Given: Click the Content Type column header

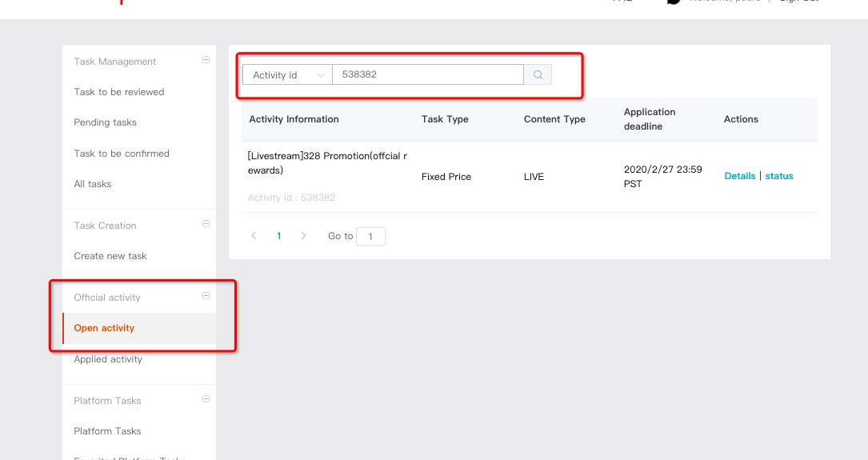Looking at the screenshot, I should click(x=554, y=119).
